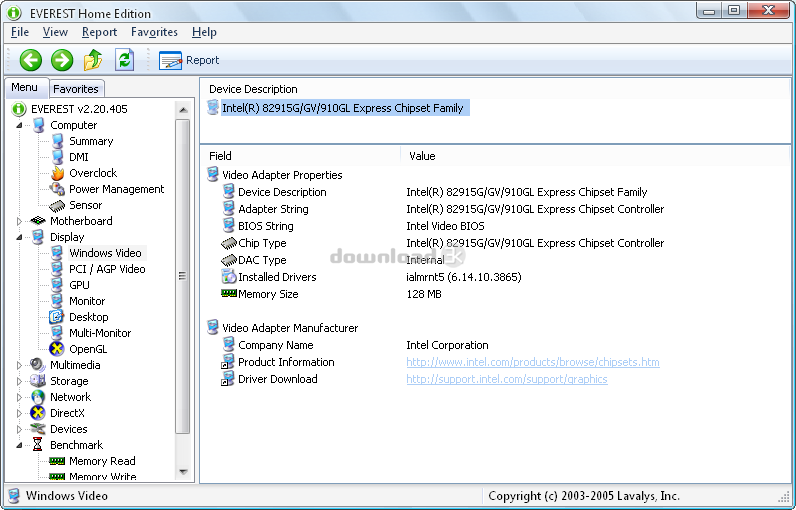Expand the Storage tree node
796x510 pixels.
(19, 381)
